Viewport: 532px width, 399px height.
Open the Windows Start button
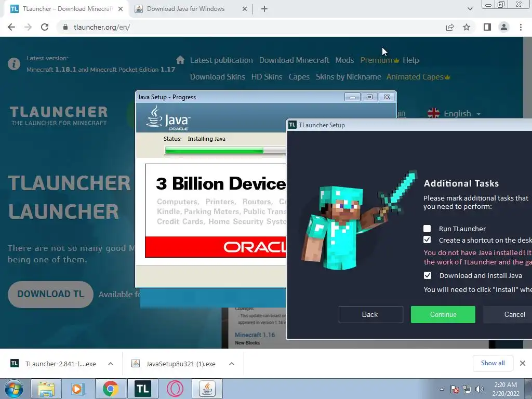pyautogui.click(x=14, y=389)
